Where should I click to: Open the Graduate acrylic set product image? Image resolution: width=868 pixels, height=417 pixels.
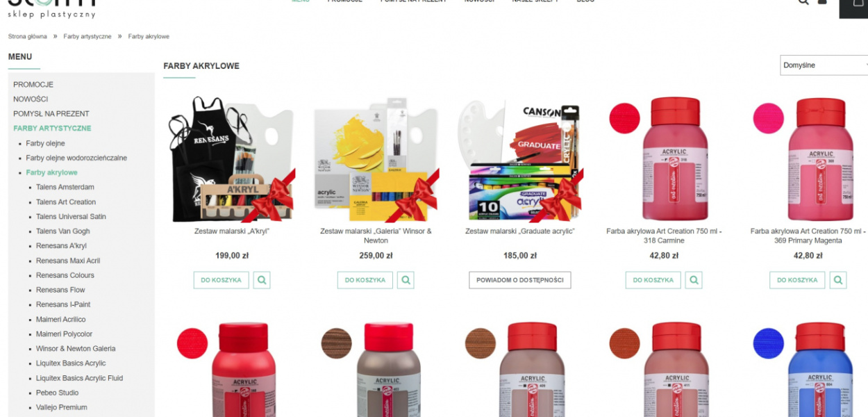520,160
